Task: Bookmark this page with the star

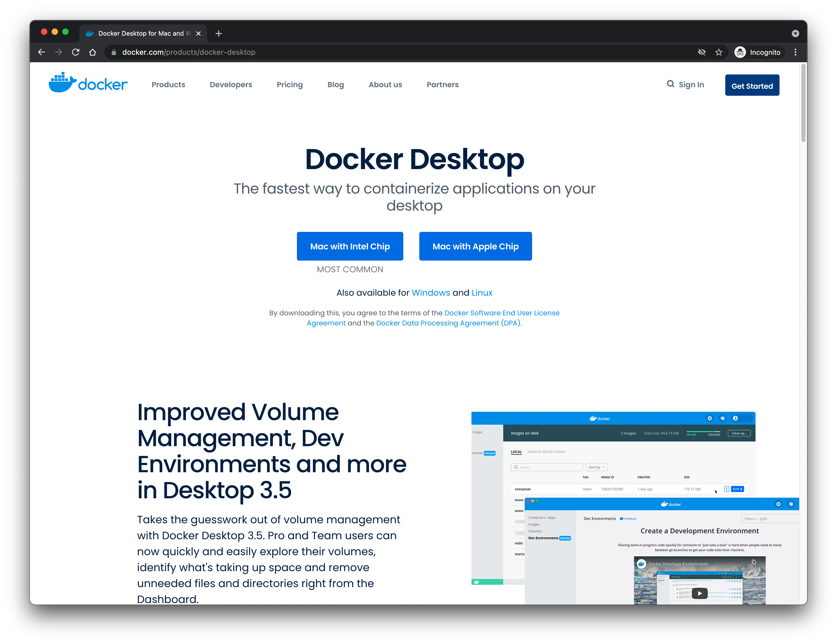Action: (719, 52)
